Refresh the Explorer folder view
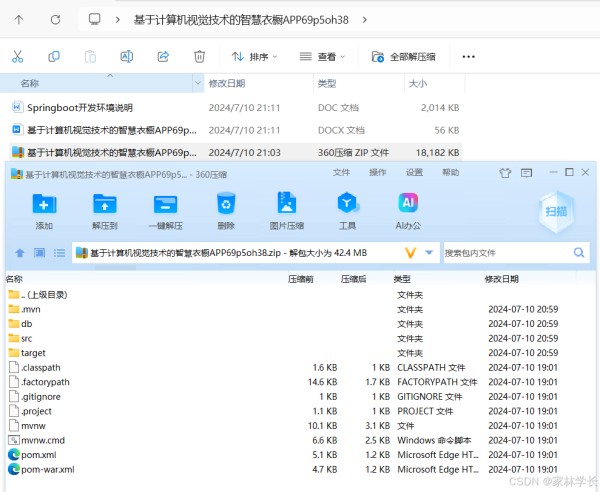This screenshot has height=492, width=600. pyautogui.click(x=55, y=20)
